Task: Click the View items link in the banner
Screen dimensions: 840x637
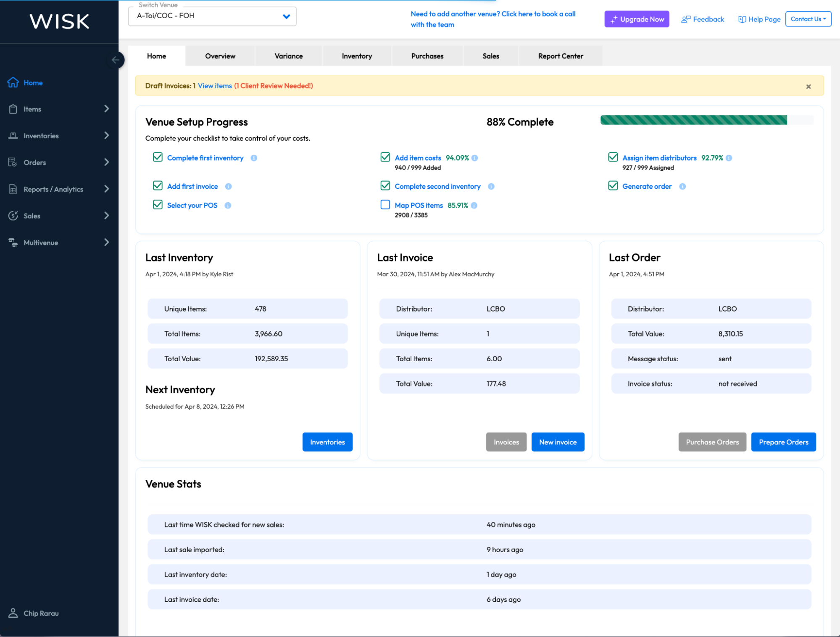Action: tap(215, 85)
